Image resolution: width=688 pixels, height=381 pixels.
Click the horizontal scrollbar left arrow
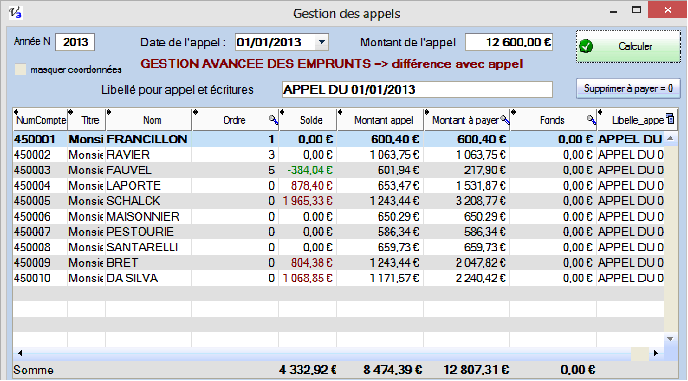pos(20,353)
